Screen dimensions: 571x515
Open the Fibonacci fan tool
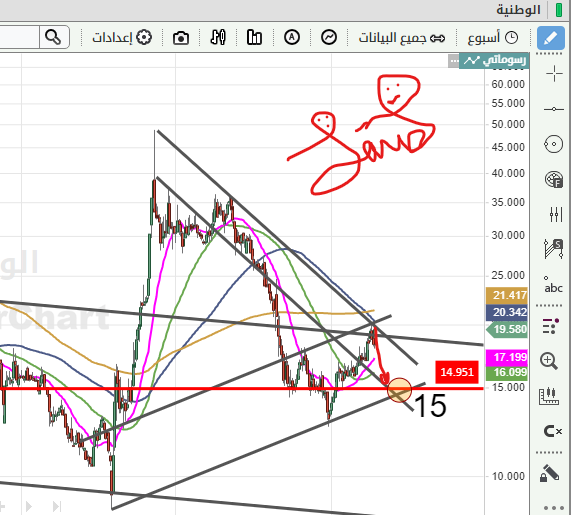554,179
